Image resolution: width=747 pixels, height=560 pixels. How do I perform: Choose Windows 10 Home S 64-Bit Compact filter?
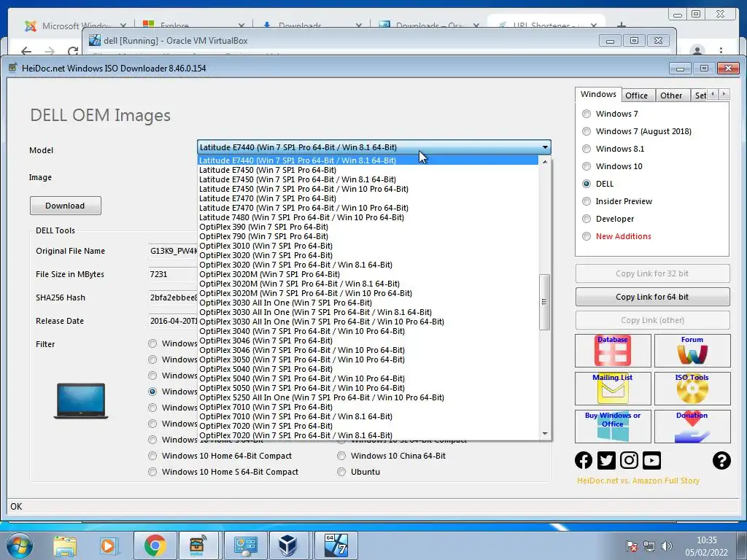pos(152,472)
